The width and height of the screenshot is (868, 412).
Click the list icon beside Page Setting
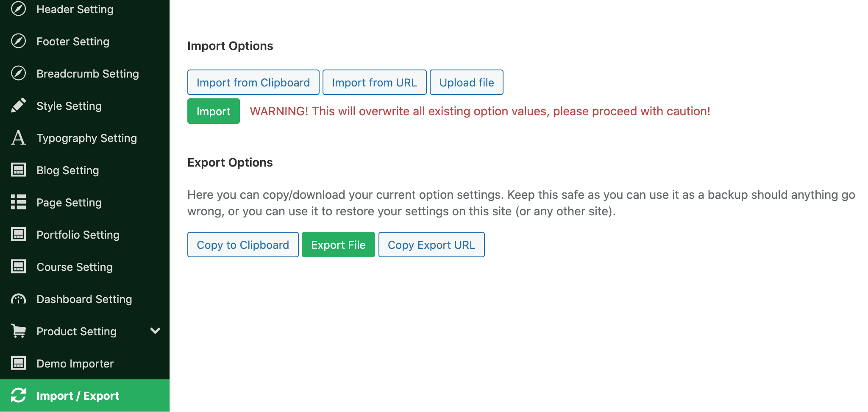click(18, 202)
